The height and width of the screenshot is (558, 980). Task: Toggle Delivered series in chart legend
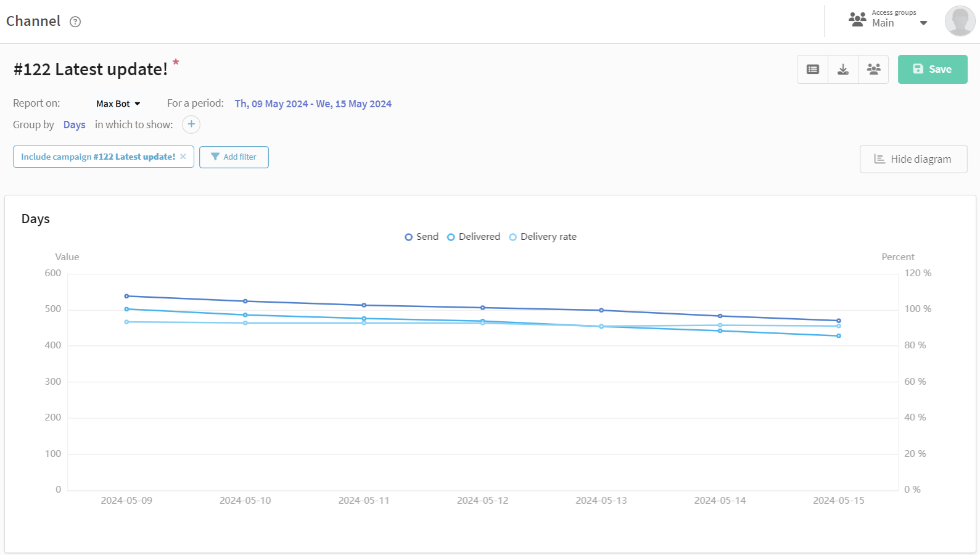(474, 237)
